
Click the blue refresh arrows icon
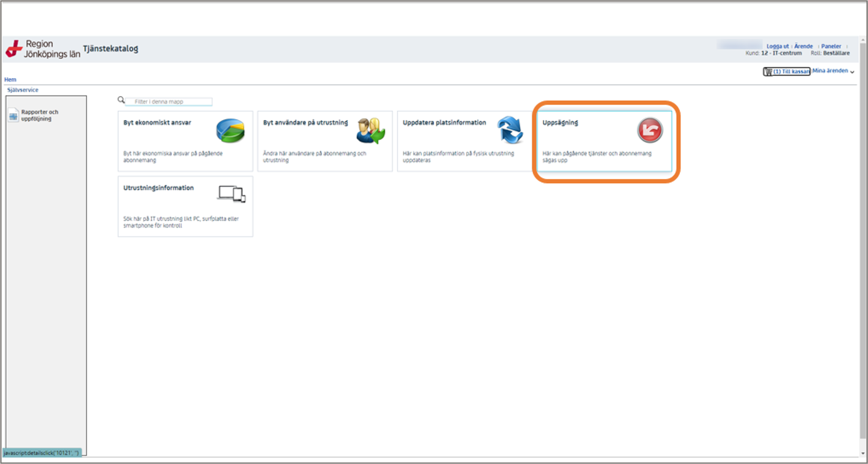(510, 130)
